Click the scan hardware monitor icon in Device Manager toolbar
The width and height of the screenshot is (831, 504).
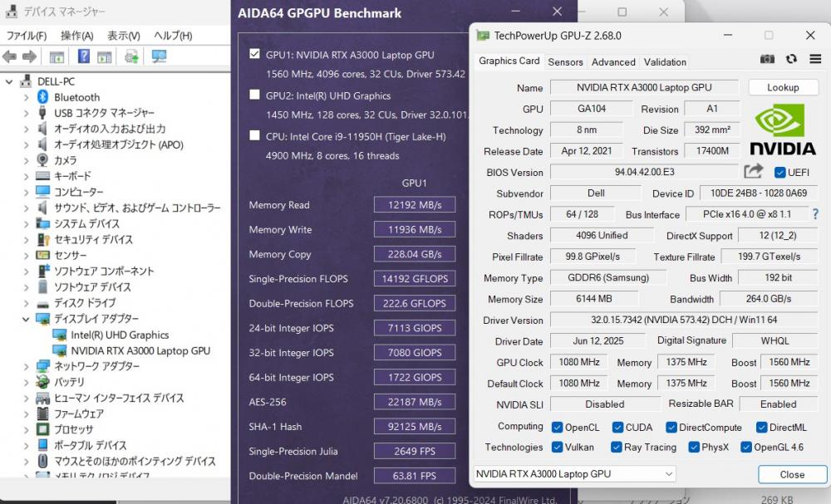[x=159, y=56]
